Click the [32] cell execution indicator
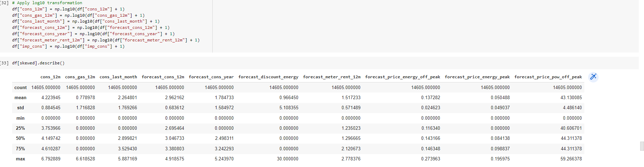 click(x=4, y=3)
